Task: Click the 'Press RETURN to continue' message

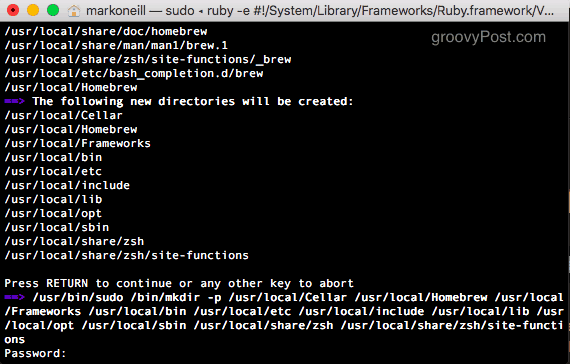Action: click(179, 283)
